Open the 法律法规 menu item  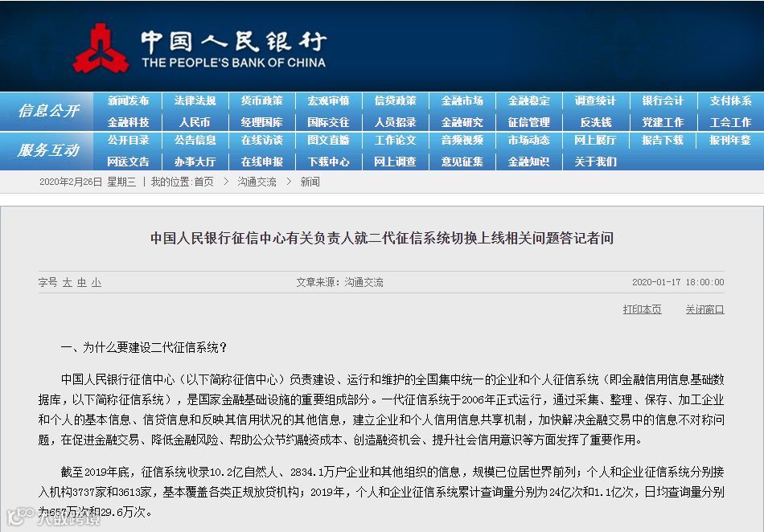point(195,100)
